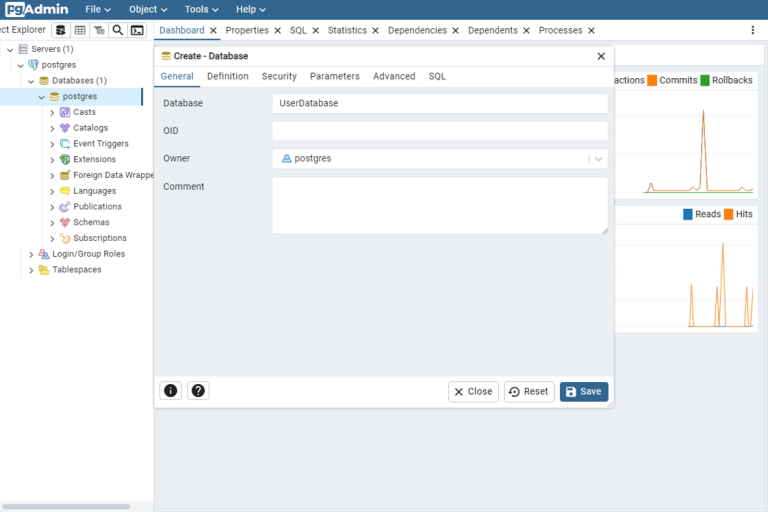Click the Casts node icon
The height and width of the screenshot is (512, 768).
(x=65, y=112)
